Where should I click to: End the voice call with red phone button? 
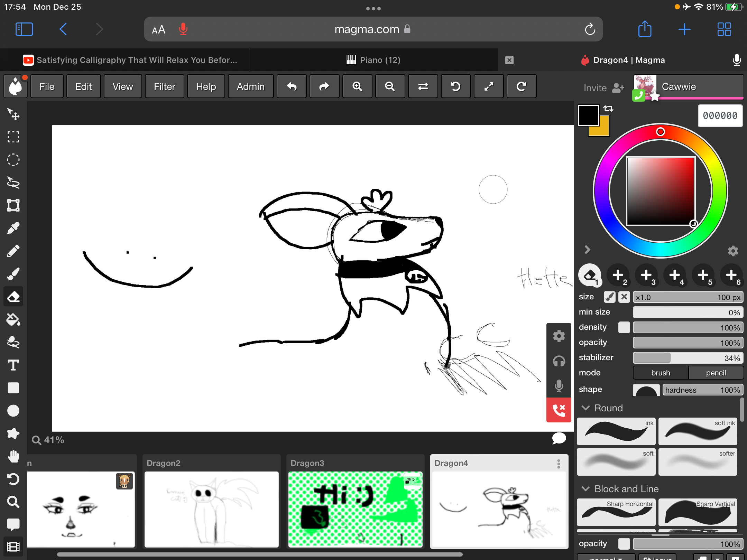pyautogui.click(x=559, y=410)
